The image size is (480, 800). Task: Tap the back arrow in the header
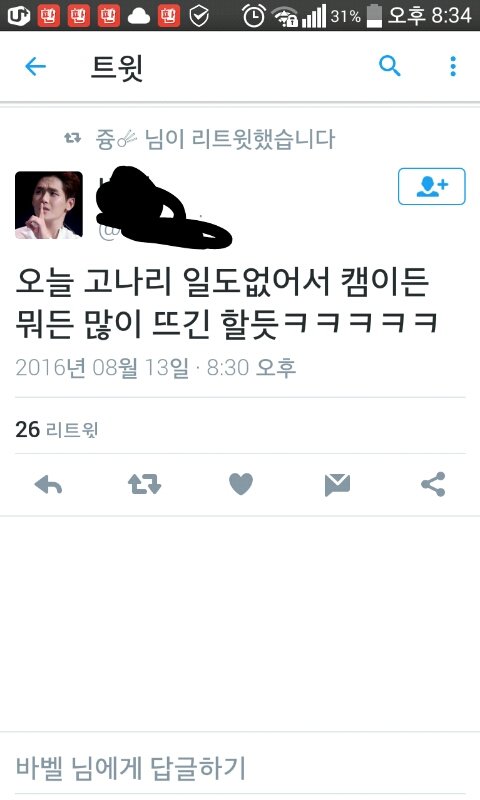(x=35, y=66)
